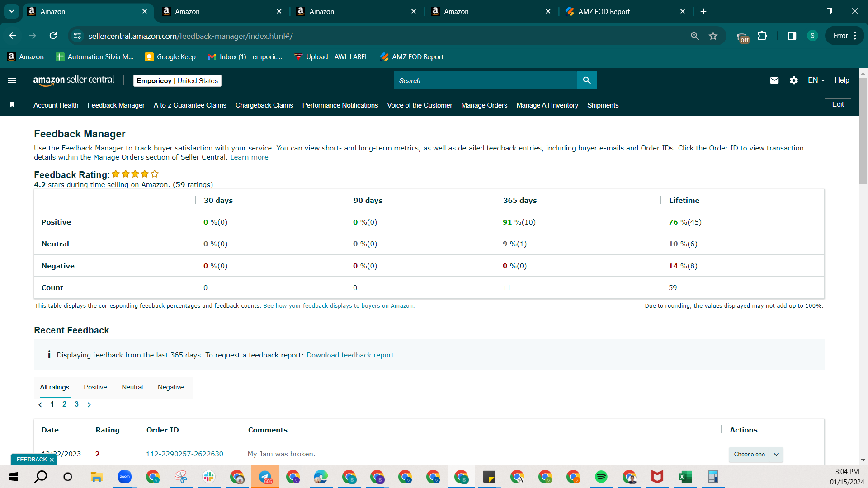
Task: Go back with the browser back arrow
Action: click(x=12, y=36)
